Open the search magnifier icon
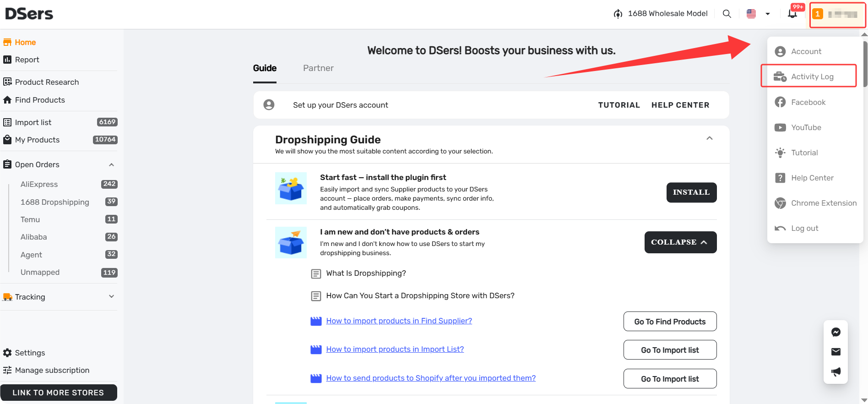The height and width of the screenshot is (404, 868). [727, 14]
